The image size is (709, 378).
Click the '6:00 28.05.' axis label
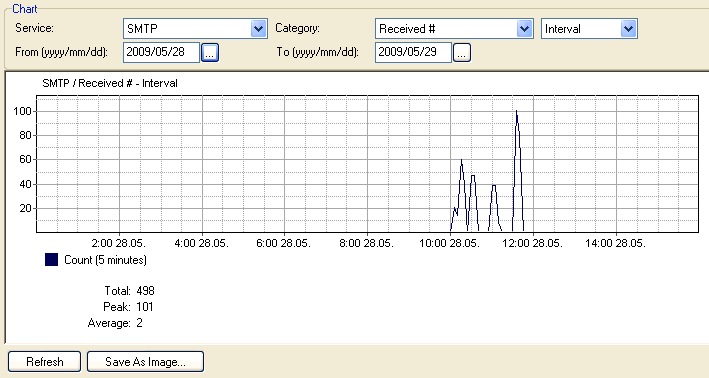pos(284,243)
